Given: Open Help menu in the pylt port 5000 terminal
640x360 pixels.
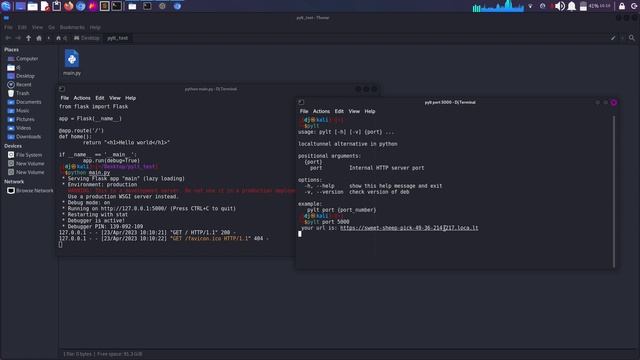Looking at the screenshot, I should (x=370, y=111).
